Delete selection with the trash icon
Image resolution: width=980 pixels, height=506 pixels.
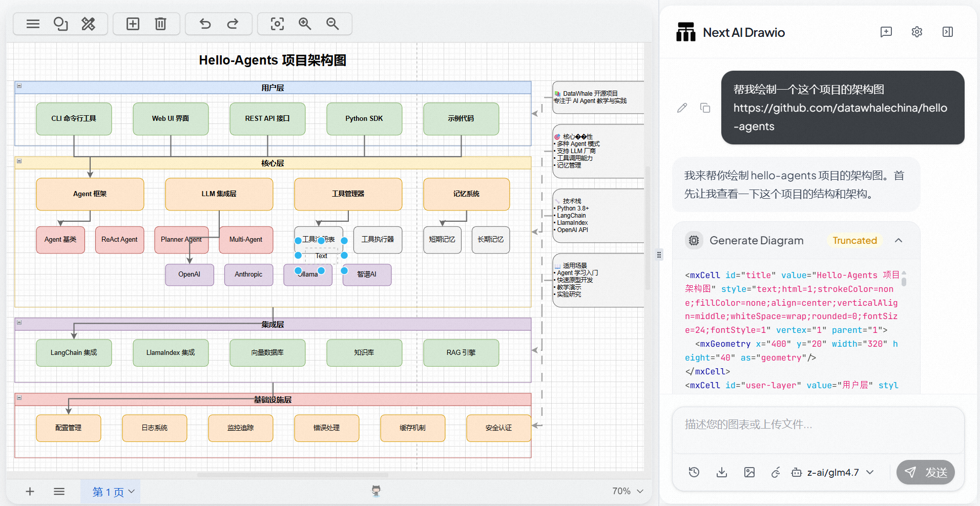click(x=160, y=24)
